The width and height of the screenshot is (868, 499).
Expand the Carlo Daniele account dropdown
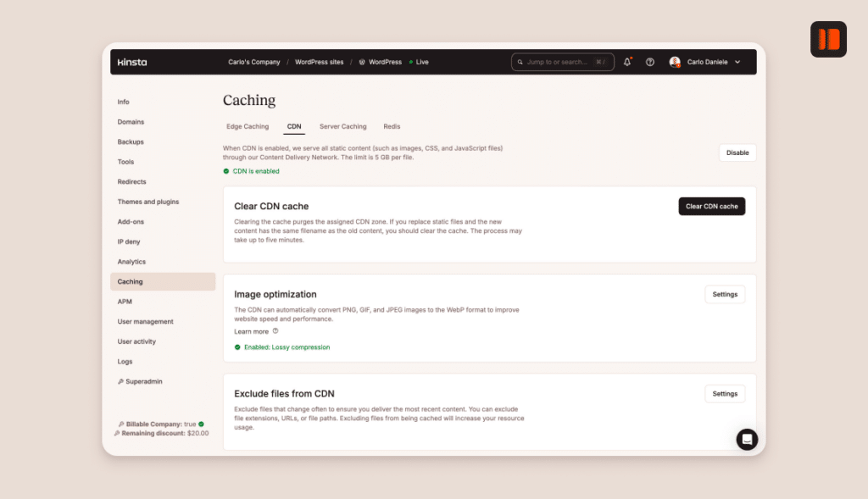pyautogui.click(x=737, y=61)
